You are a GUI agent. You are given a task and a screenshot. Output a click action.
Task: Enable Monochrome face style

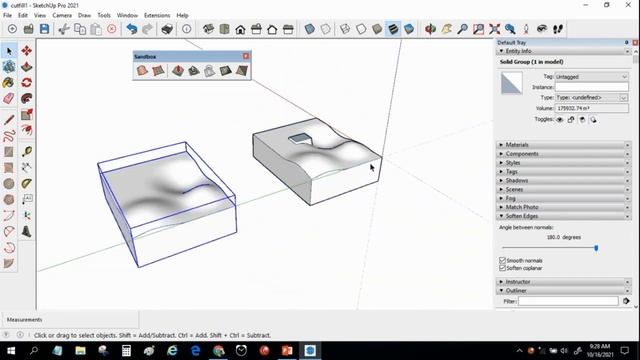click(409, 29)
